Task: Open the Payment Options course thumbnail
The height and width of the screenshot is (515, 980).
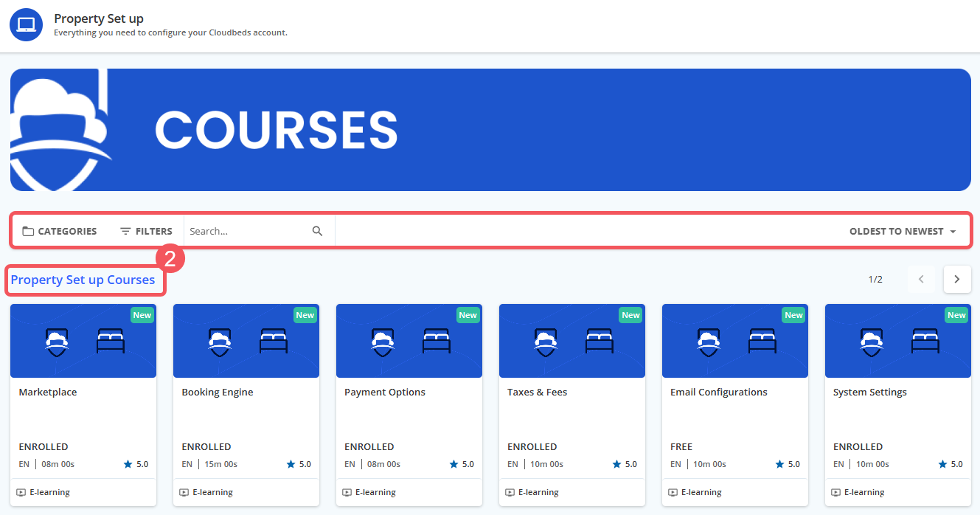Action: click(409, 341)
